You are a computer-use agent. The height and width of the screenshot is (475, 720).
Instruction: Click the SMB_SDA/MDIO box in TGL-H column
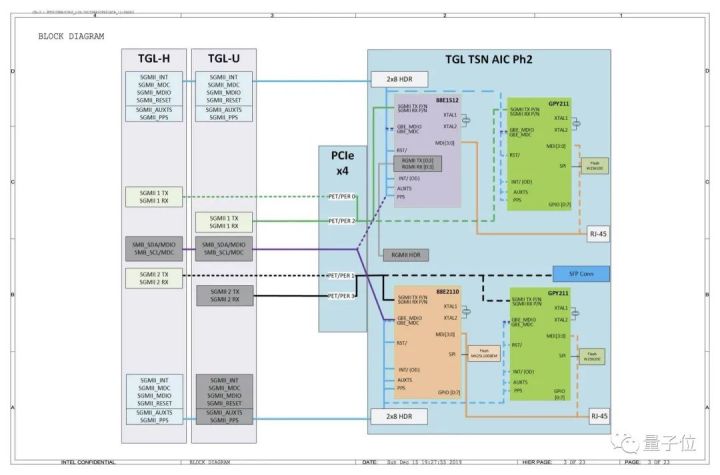point(154,249)
